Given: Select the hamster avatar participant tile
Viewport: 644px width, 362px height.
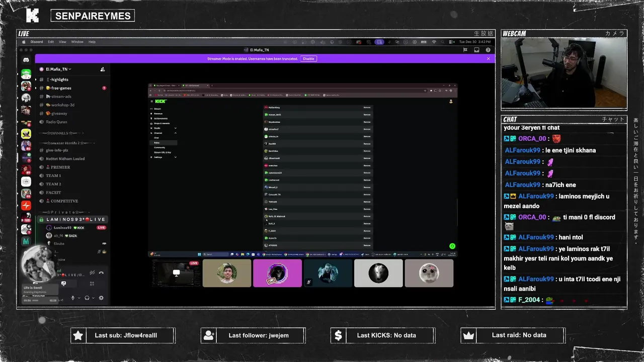Looking at the screenshot, I should click(x=429, y=273).
